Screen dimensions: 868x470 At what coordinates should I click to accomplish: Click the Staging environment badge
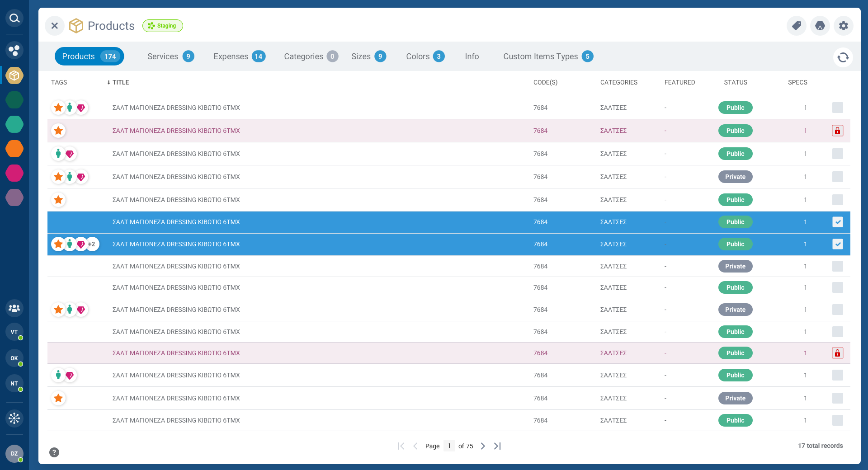point(162,26)
